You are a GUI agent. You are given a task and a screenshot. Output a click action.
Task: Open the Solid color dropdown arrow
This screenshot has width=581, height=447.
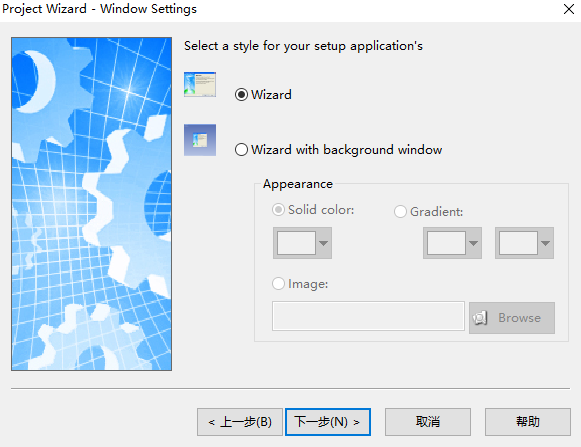tap(323, 243)
